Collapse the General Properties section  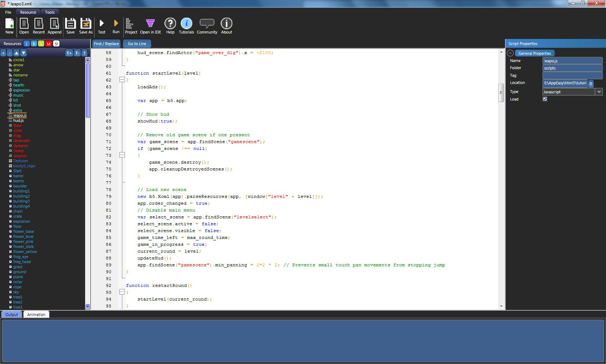pyautogui.click(x=510, y=53)
